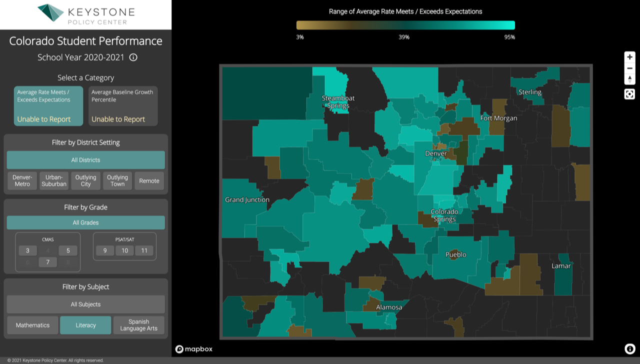640x364 pixels.
Task: Filter by PSAT/SAT grade 11
Action: tap(144, 251)
